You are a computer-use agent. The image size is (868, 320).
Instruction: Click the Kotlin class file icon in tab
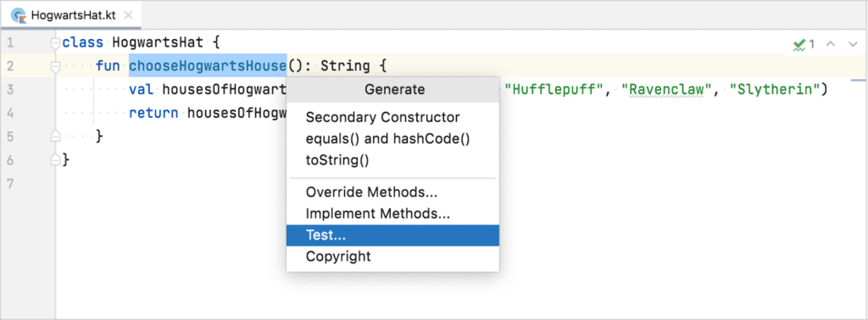tap(19, 15)
